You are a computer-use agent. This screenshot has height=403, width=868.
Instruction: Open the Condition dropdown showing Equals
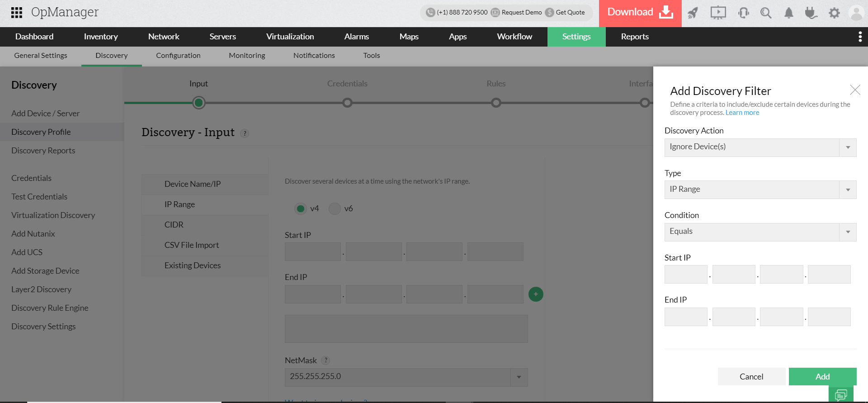(x=760, y=232)
